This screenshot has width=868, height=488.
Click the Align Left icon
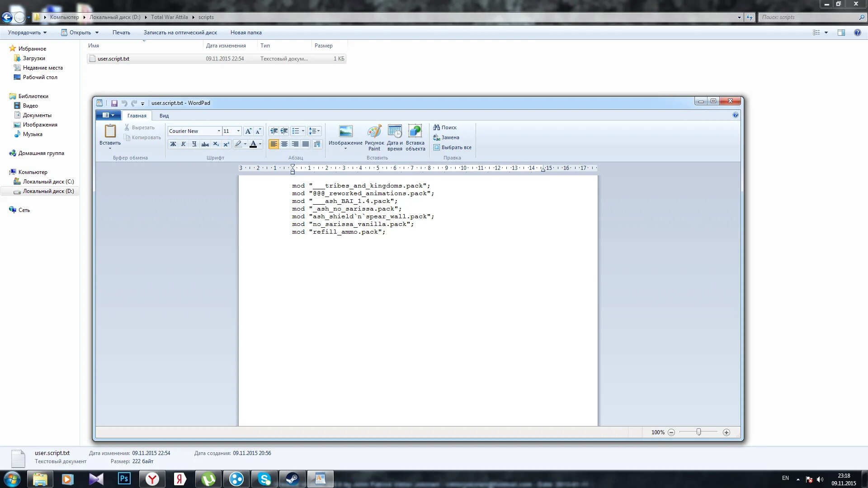point(274,144)
